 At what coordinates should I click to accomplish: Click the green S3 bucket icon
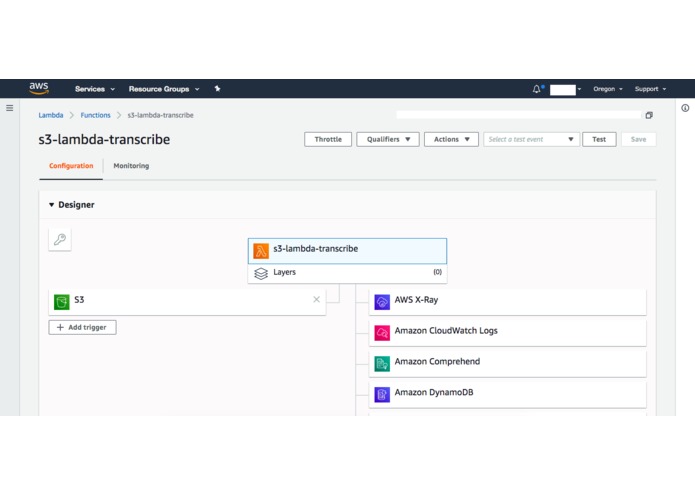click(62, 302)
